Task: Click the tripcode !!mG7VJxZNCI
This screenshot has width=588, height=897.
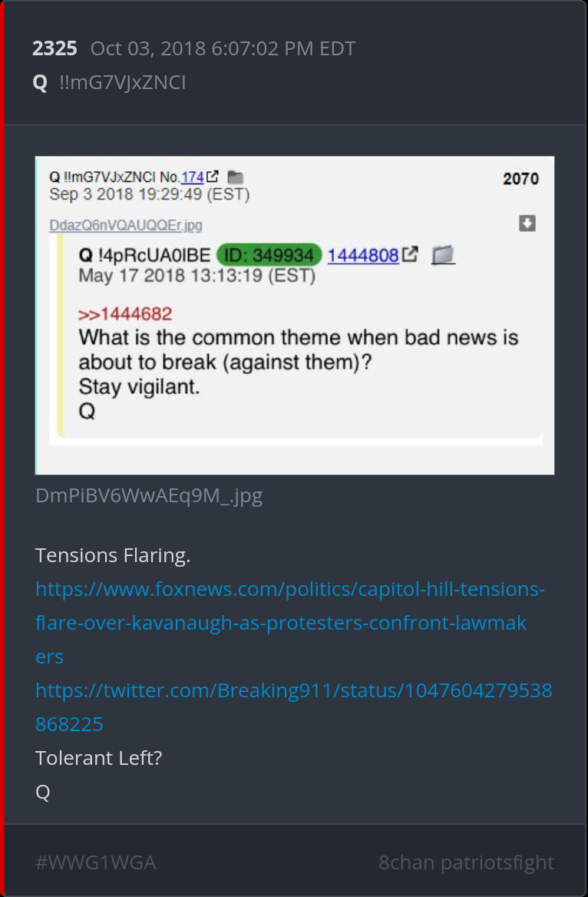Action: tap(122, 83)
